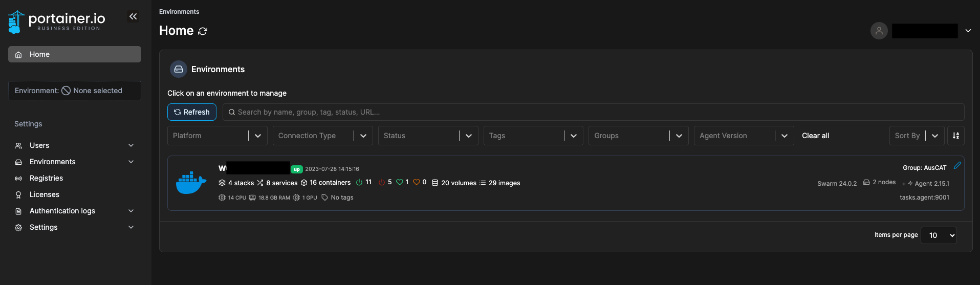The width and height of the screenshot is (980, 285).
Task: Focus the environment search field
Action: [x=593, y=112]
